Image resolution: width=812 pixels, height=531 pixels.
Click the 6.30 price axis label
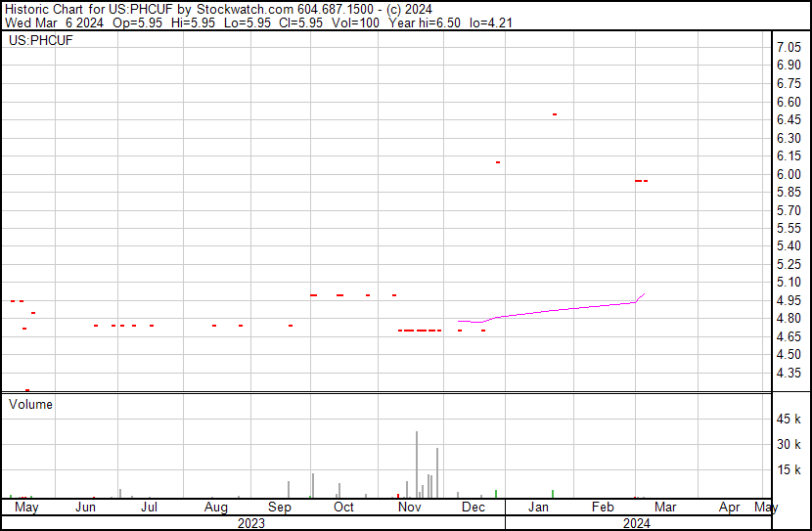pos(789,138)
